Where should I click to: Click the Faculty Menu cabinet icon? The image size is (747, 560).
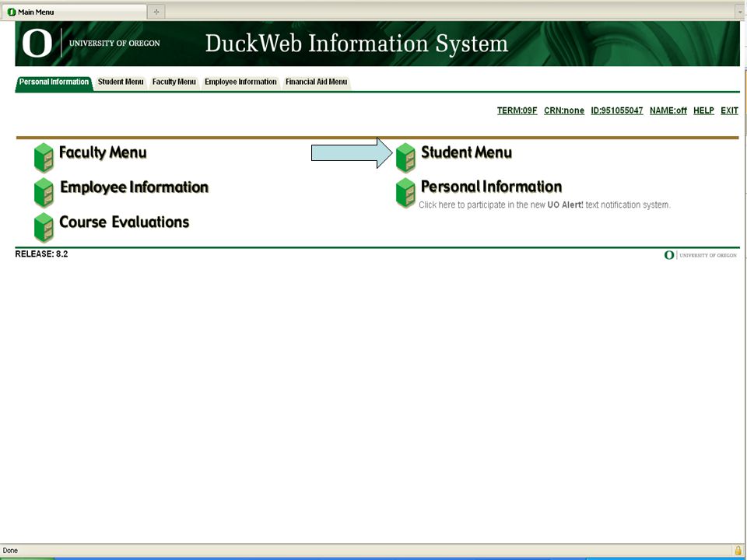coord(44,158)
